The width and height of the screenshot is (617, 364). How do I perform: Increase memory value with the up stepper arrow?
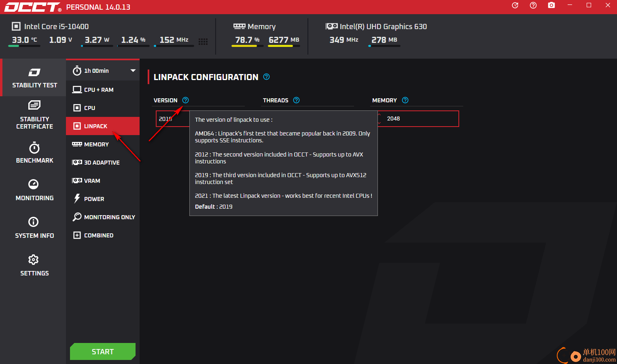tap(379, 115)
